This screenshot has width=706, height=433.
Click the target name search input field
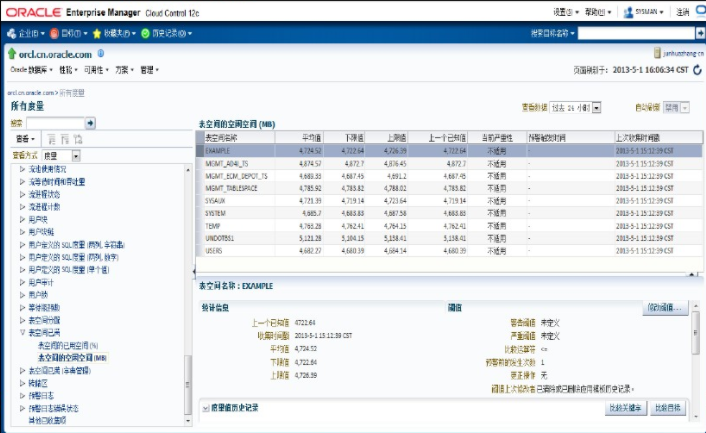click(636, 33)
